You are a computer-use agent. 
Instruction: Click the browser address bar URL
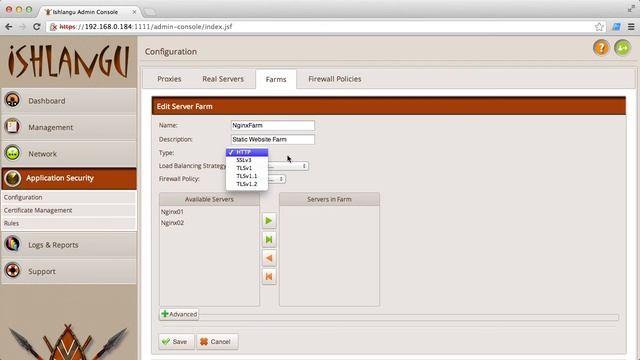tap(146, 27)
